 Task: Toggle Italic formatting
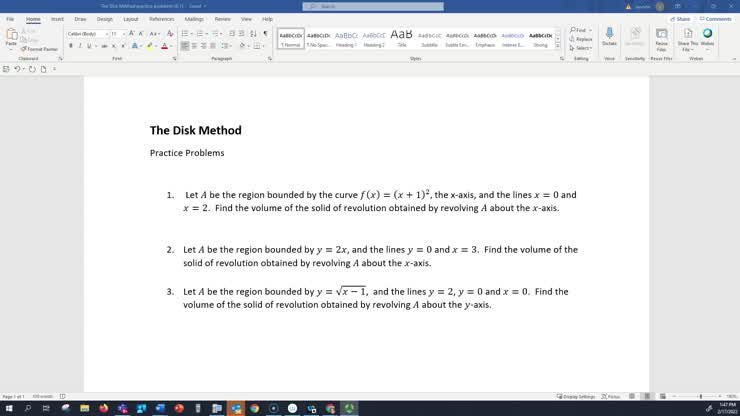(x=80, y=46)
